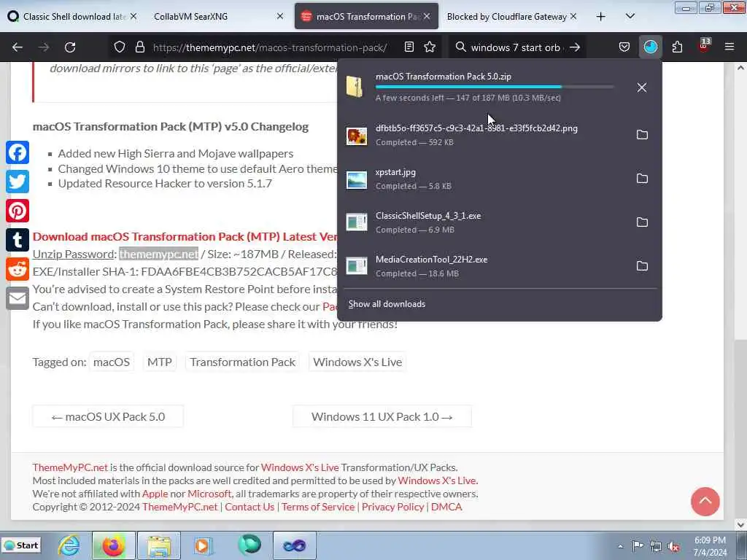Open the ClassicShellSetup_4_3_1.exe download entry
The height and width of the screenshot is (560, 747).
tap(486, 222)
